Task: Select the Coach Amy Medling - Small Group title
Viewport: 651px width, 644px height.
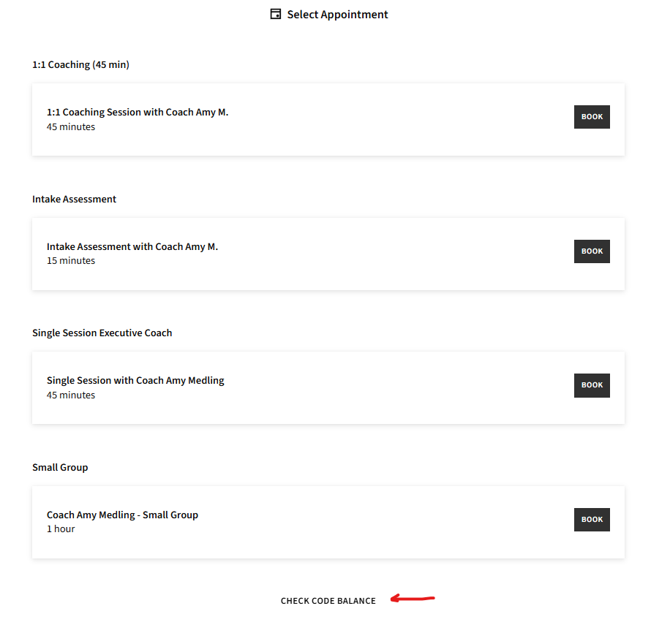Action: pos(122,515)
